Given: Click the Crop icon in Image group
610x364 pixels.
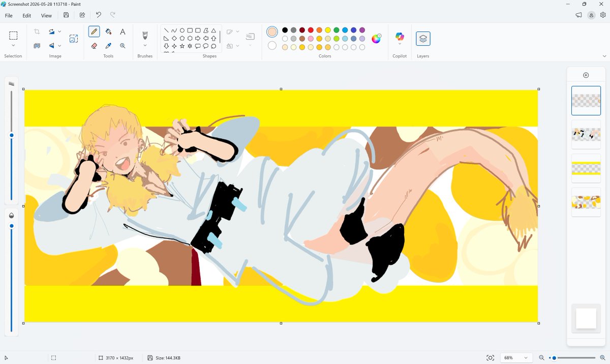Looking at the screenshot, I should click(x=37, y=32).
